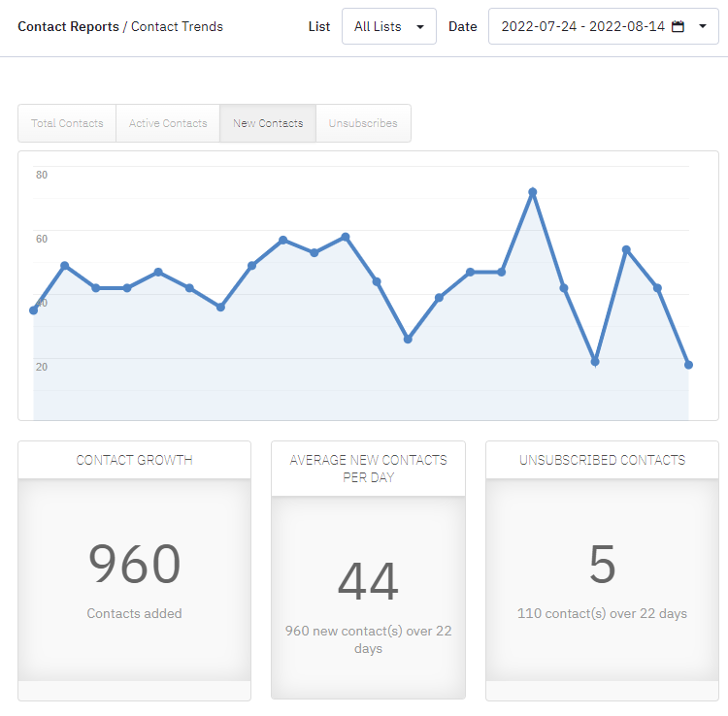Click the calendar icon in Date field

click(x=678, y=26)
